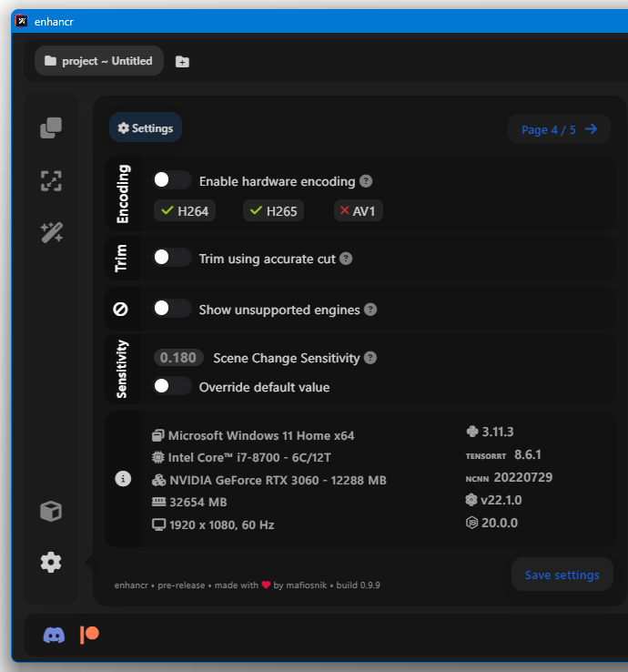Click the info circle icon

pyautogui.click(x=123, y=479)
